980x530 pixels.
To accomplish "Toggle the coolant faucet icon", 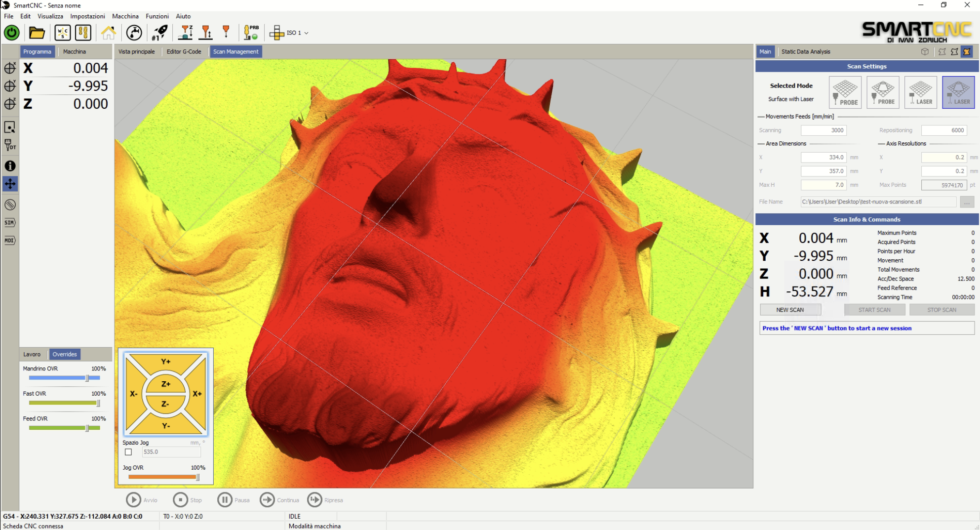I will pyautogui.click(x=134, y=33).
